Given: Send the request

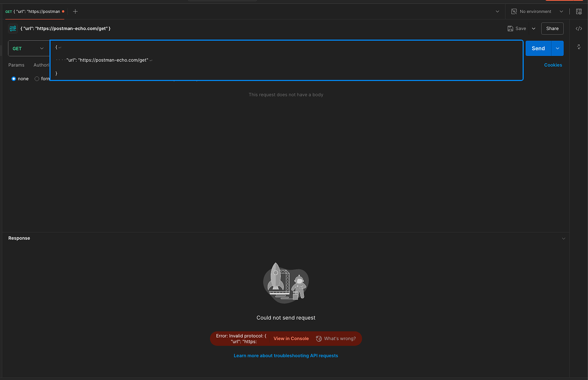Looking at the screenshot, I should 538,48.
